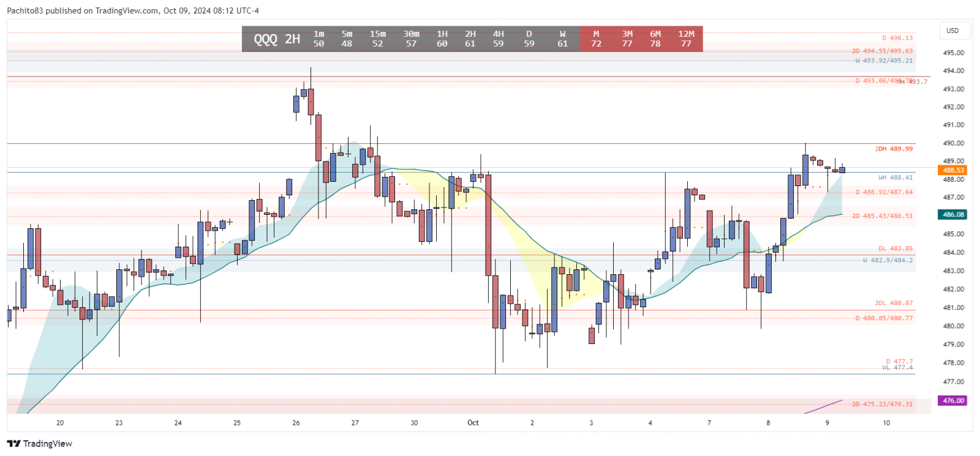Screen dimensions: 980x456
Task: Select the D 59 timeframe cell
Action: pos(529,39)
